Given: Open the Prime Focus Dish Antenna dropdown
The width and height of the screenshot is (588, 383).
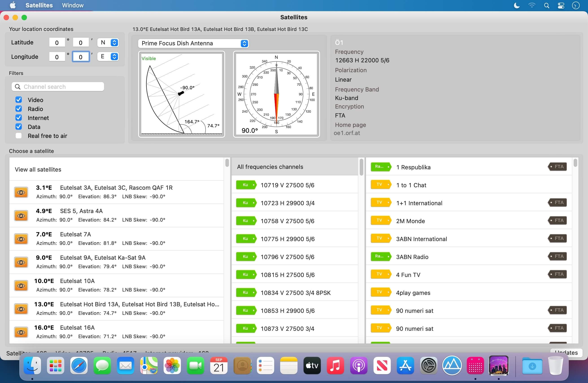Looking at the screenshot, I should click(193, 43).
